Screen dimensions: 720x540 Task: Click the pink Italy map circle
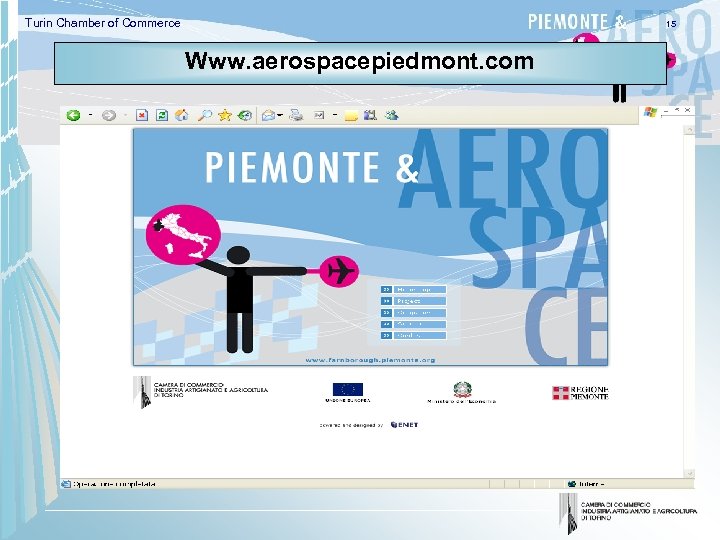pyautogui.click(x=183, y=235)
